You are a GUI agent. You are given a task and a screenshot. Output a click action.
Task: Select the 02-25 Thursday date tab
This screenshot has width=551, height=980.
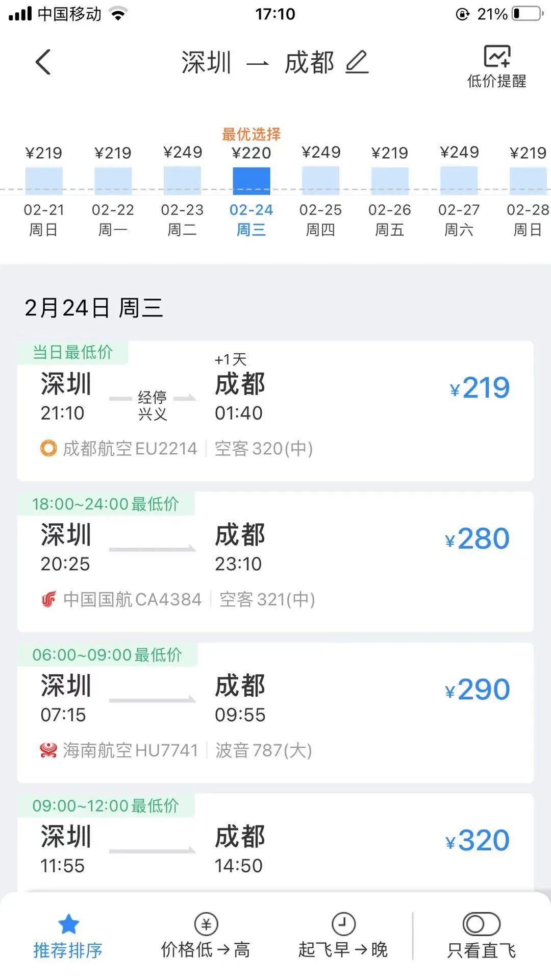320,219
